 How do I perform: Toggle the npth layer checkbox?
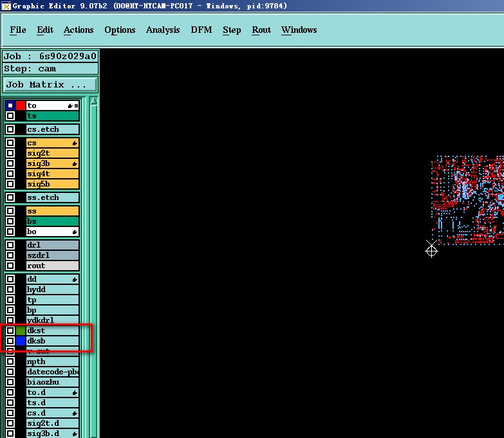pyautogui.click(x=10, y=361)
